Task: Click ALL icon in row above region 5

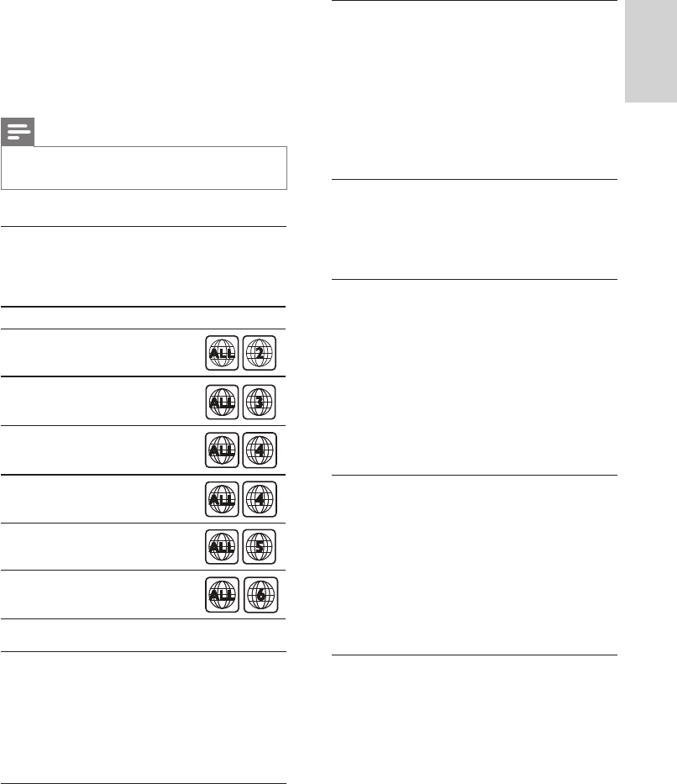Action: (222, 499)
